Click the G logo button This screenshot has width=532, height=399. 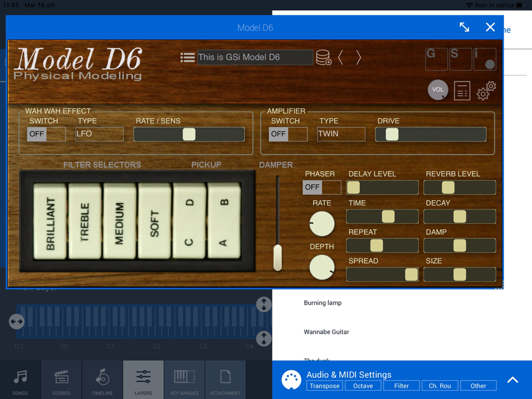point(436,59)
